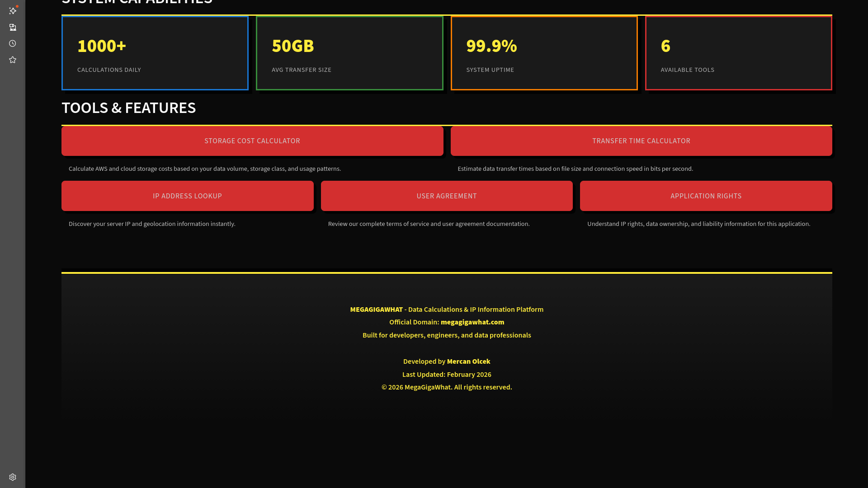Review the User Agreement

pyautogui.click(x=447, y=196)
